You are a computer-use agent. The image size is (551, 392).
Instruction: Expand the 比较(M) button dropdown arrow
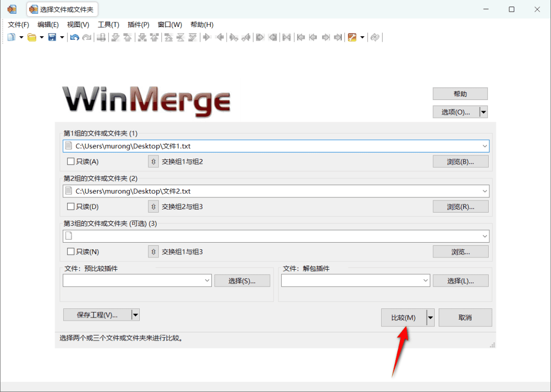[430, 318]
